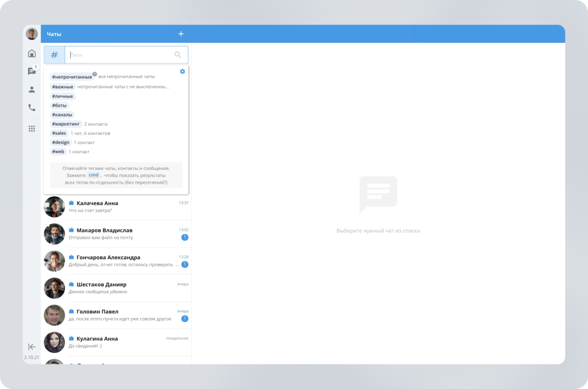The height and width of the screenshot is (389, 588).
Task: Open tag settings gear icon
Action: click(182, 71)
